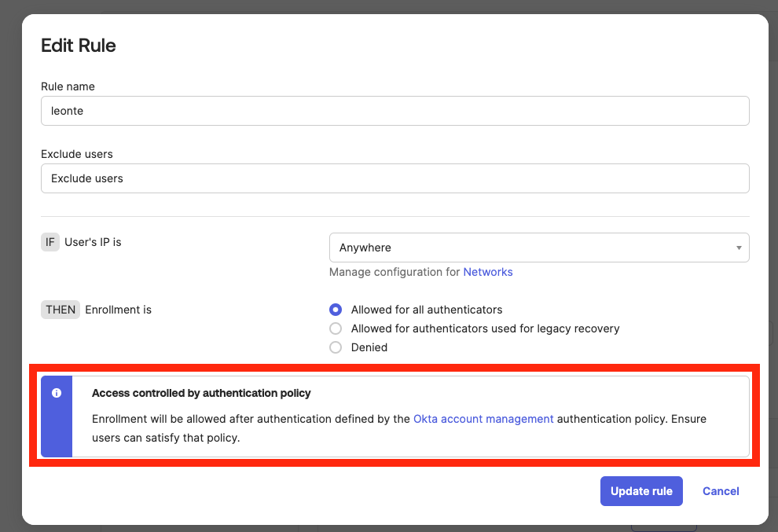Follow the 'Okta account management' policy link
The width and height of the screenshot is (778, 532).
483,419
